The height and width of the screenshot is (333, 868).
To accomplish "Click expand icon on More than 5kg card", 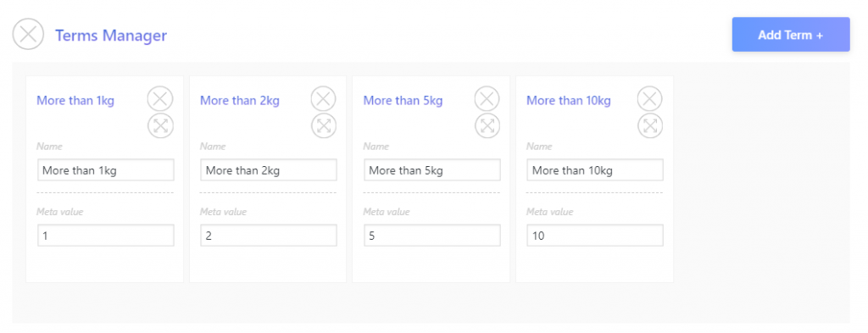I will (x=487, y=125).
